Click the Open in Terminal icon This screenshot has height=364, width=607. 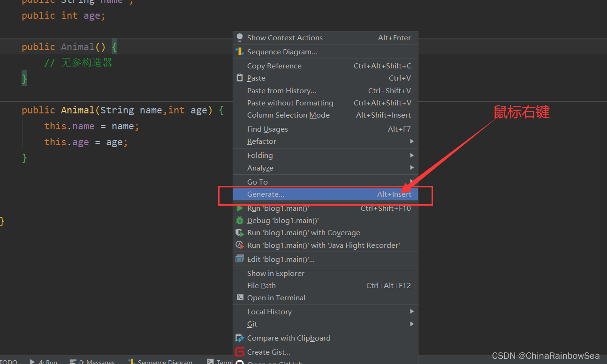(240, 297)
